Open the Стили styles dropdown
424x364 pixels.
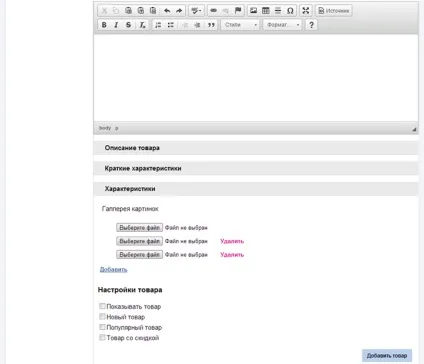pos(240,25)
